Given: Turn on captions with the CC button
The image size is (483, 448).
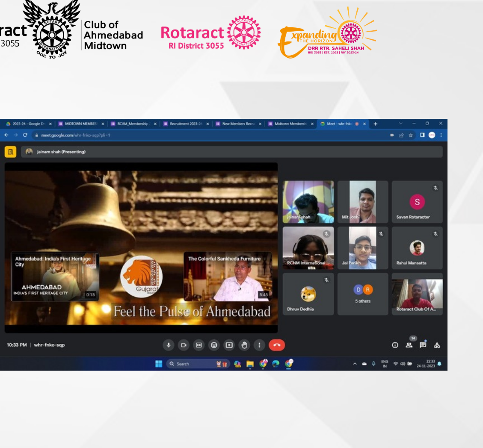Looking at the screenshot, I should [x=199, y=345].
